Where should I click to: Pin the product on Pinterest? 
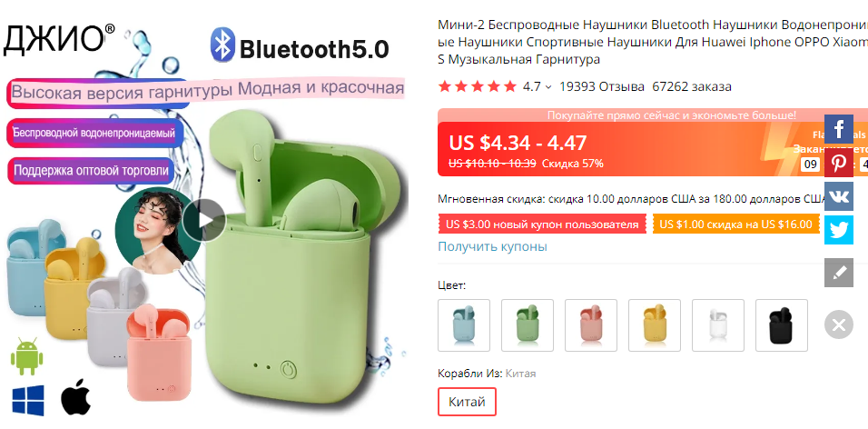(x=839, y=163)
